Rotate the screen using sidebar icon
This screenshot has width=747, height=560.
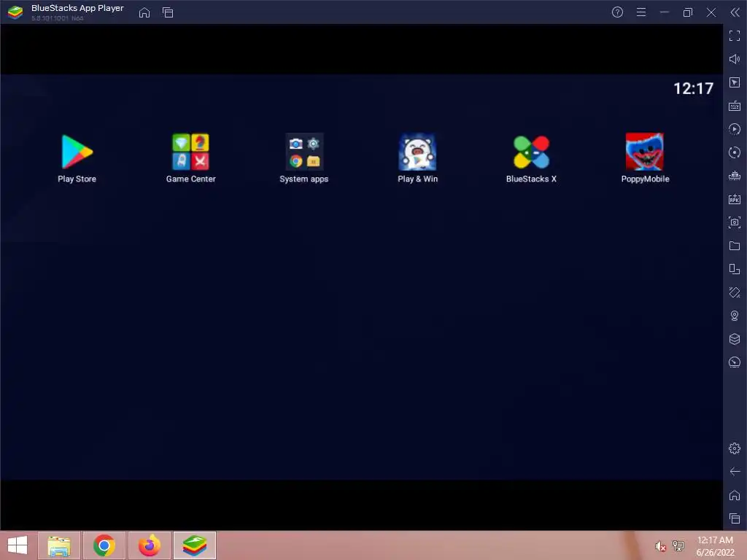[735, 269]
